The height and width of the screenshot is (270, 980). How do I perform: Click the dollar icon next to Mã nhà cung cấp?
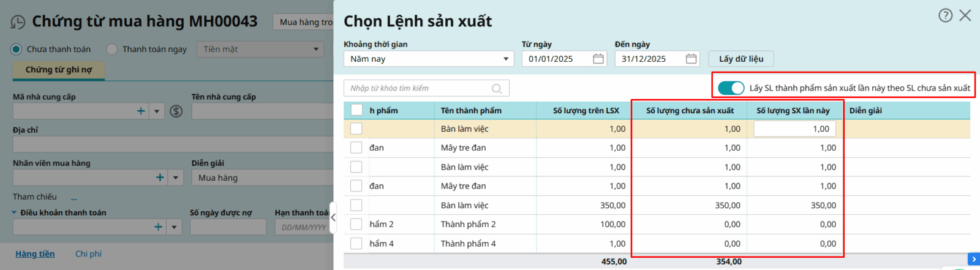pyautogui.click(x=176, y=111)
